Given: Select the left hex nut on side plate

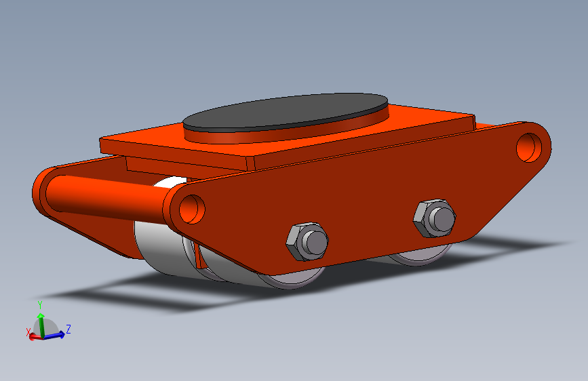Looking at the screenshot, I should (307, 241).
